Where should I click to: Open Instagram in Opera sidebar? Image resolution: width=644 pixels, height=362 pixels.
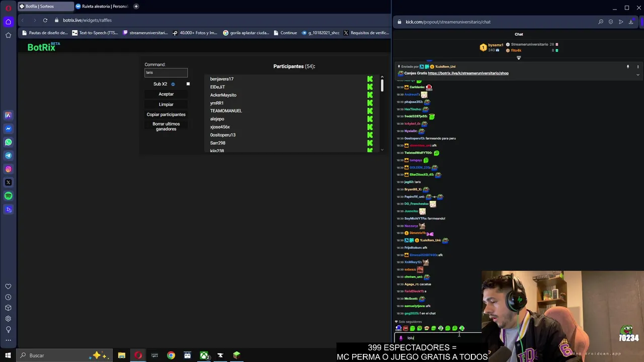tap(8, 169)
